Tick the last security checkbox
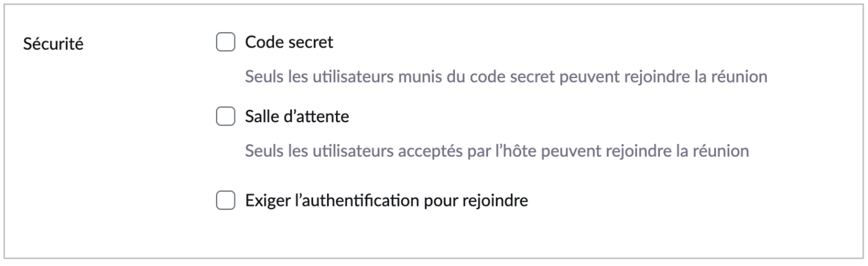The image size is (868, 266). [x=225, y=200]
